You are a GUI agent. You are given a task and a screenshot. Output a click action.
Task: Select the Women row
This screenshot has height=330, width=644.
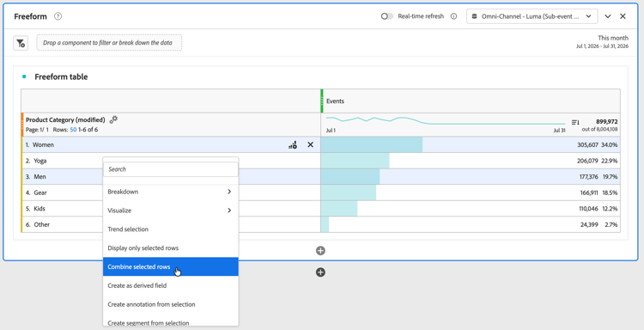click(x=171, y=144)
